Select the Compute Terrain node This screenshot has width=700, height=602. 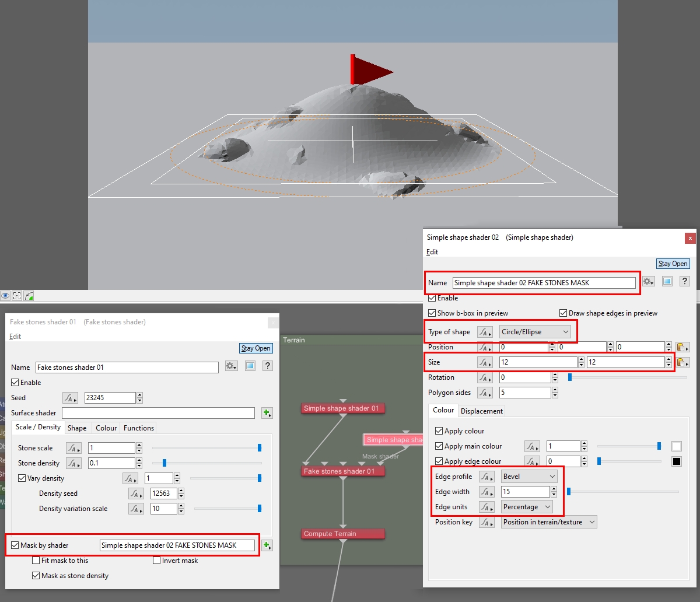[343, 534]
